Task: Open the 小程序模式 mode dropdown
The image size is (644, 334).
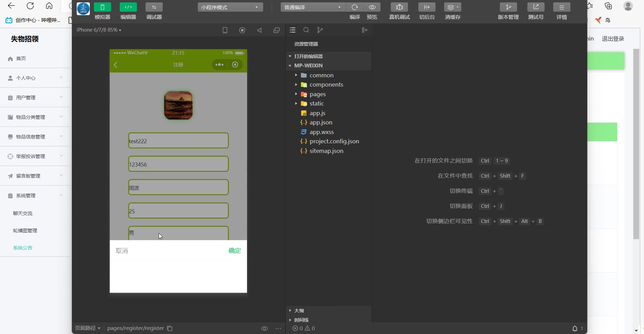Action: click(x=230, y=7)
